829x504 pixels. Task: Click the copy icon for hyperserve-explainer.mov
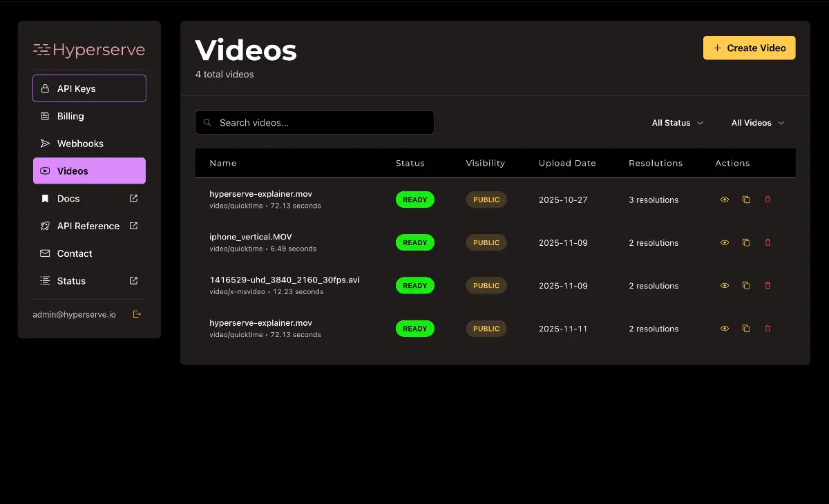click(746, 200)
